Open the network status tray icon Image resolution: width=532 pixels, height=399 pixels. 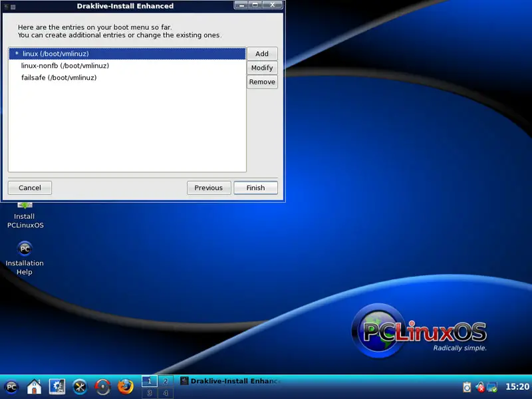[492, 387]
